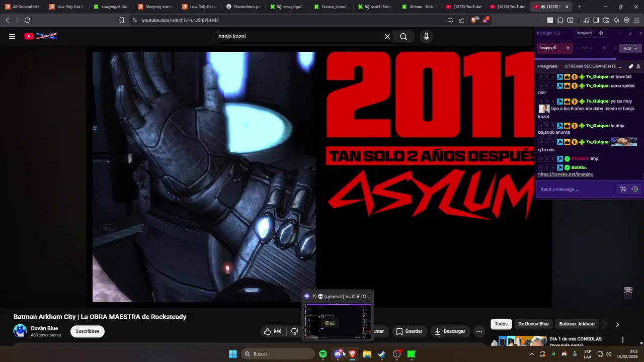The height and width of the screenshot is (362, 644).
Task: Open Duván Blue channel avatar
Action: [20, 331]
